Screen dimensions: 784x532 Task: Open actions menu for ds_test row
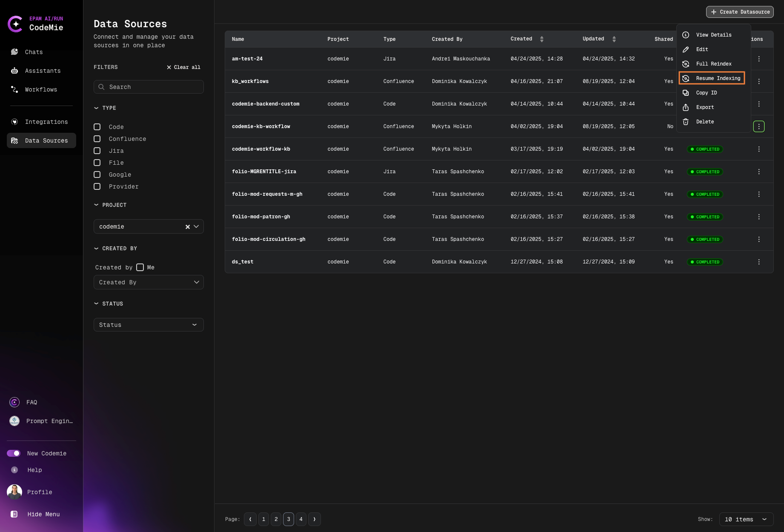coord(758,262)
